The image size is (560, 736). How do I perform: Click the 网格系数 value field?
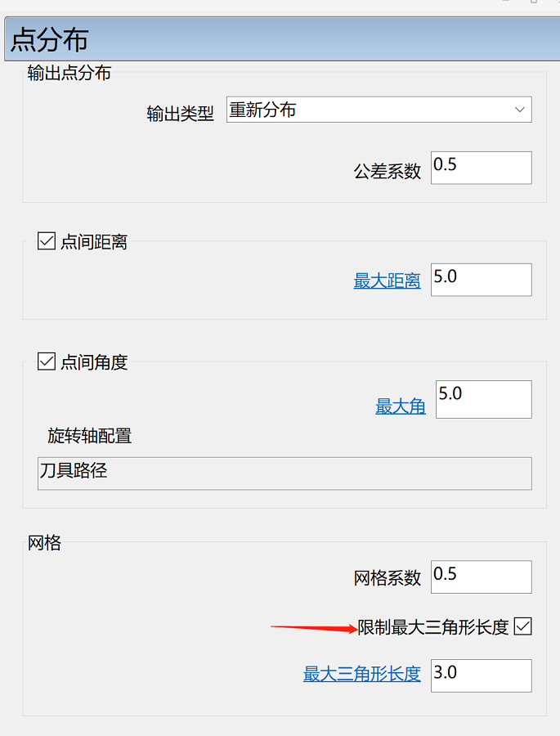tap(482, 577)
